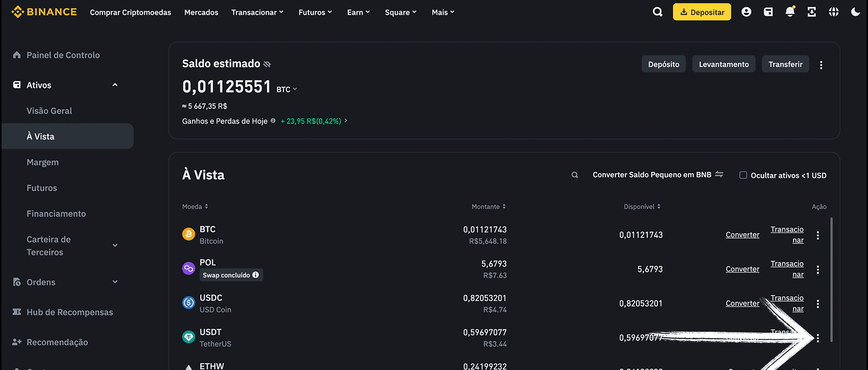The width and height of the screenshot is (868, 370).
Task: Sort by the Montante column
Action: 489,207
